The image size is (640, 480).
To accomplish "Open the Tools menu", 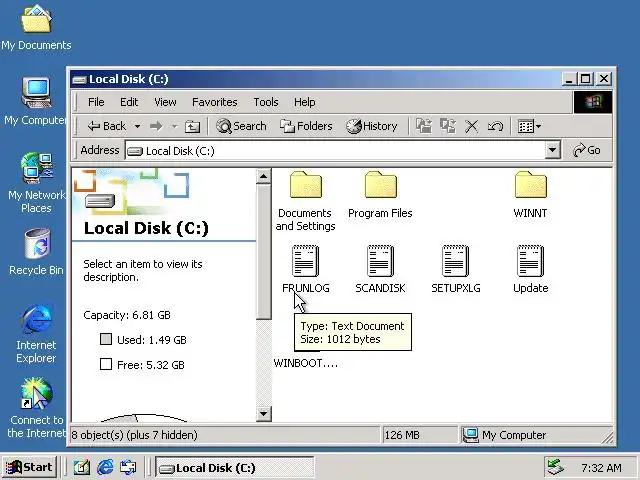I will point(266,102).
